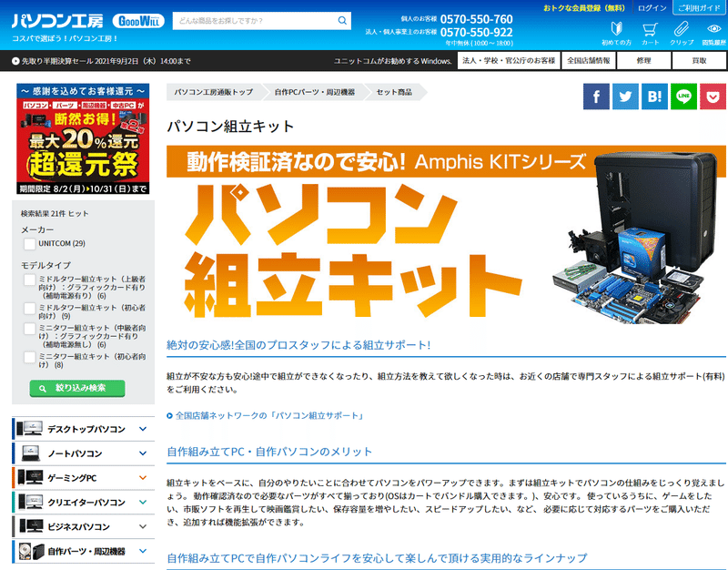The image size is (728, 570).
Task: Open the shopping cart icon
Action: 650,29
